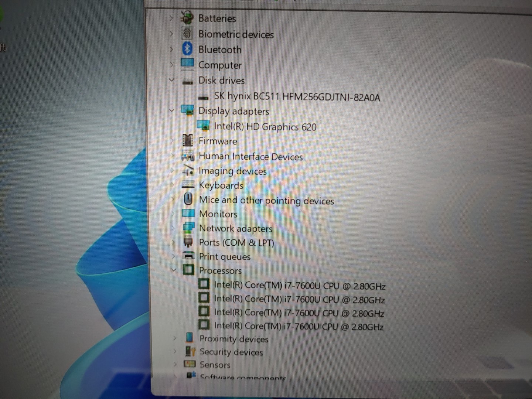Click the fourth i7-7600U processor icon
This screenshot has height=399, width=532.
click(x=204, y=325)
